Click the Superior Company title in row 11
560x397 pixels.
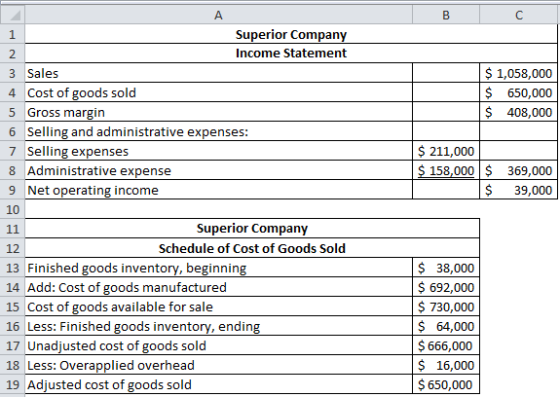(252, 228)
